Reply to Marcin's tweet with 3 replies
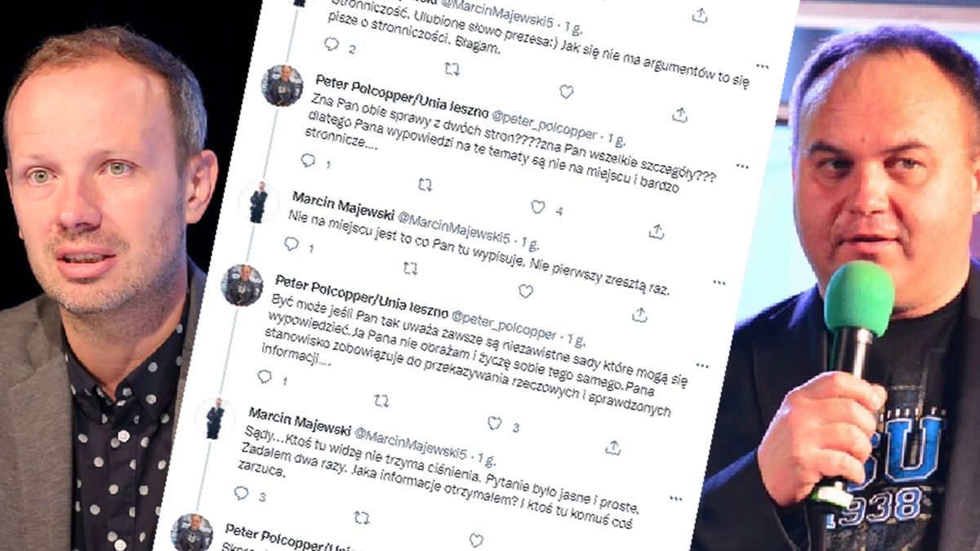The height and width of the screenshot is (551, 980). 241,493
